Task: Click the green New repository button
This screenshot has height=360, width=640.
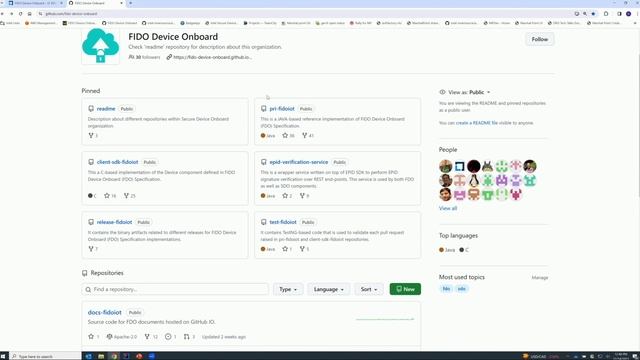Action: click(x=405, y=289)
